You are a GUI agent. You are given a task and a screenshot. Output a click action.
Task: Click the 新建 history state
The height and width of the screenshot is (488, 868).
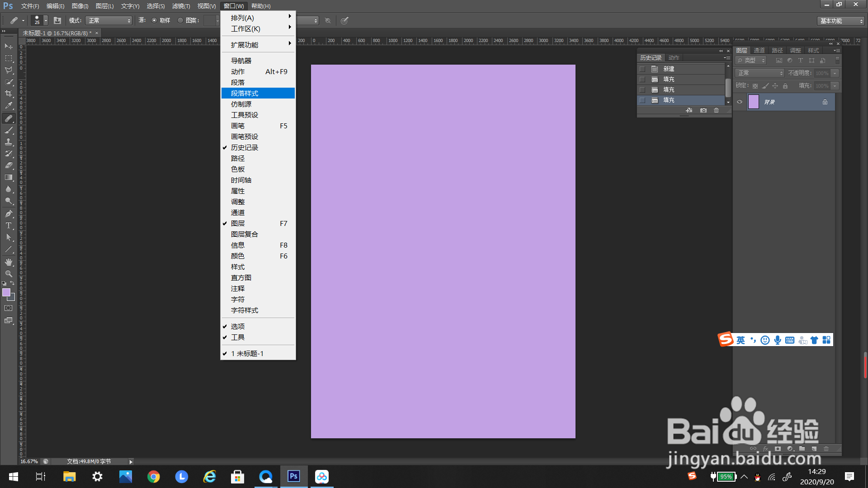(669, 69)
